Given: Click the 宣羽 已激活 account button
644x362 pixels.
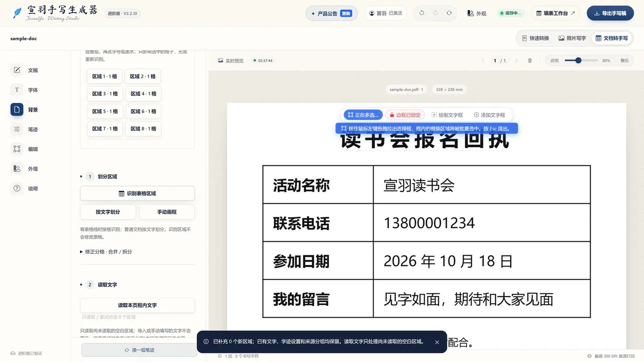Looking at the screenshot, I should click(386, 13).
